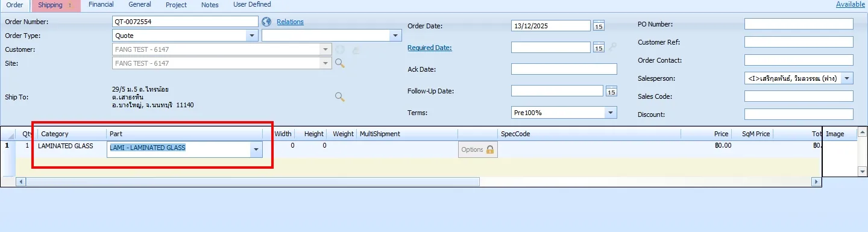Click the Image column header
The image size is (868, 232).
840,134
